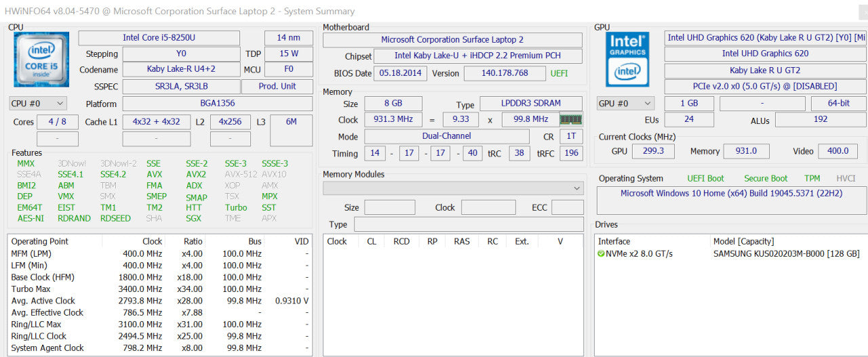Screen dimensions: 868x357
Task: Select the Base Clock (HFM) row
Action: point(160,277)
